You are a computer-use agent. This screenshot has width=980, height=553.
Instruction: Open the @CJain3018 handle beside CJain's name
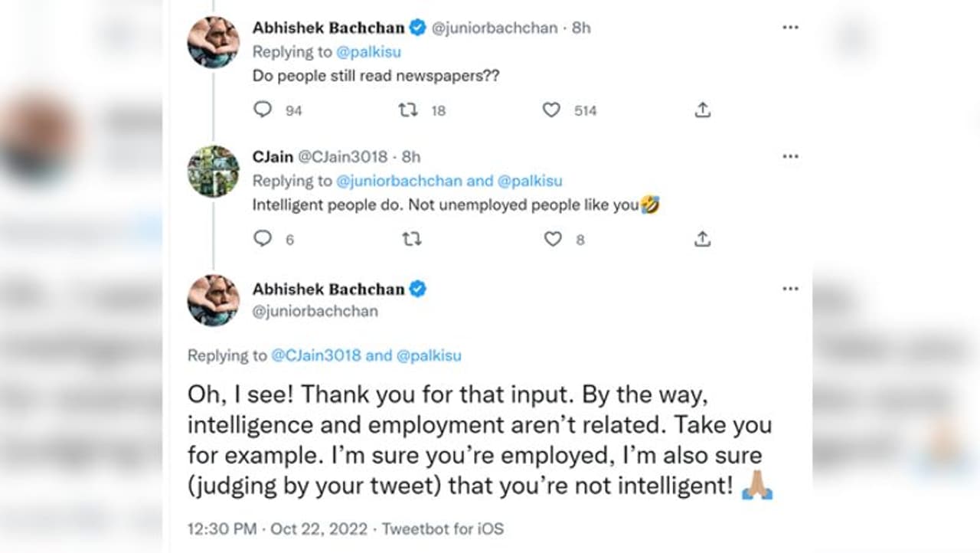click(x=341, y=156)
